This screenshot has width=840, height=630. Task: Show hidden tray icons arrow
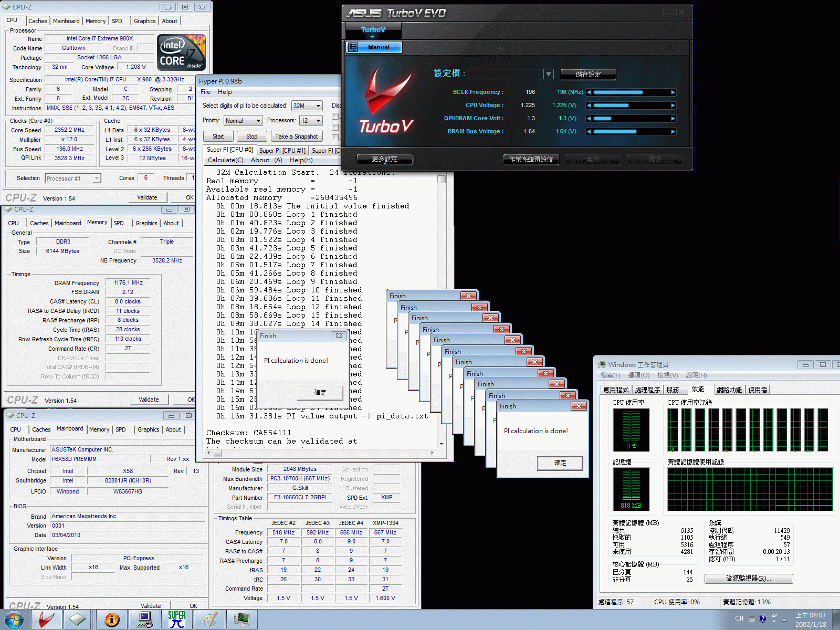[x=784, y=619]
